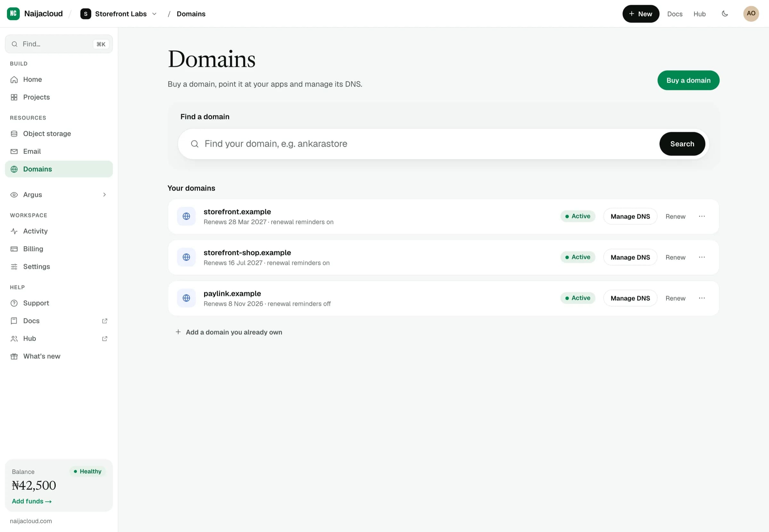Expand the Argus submenu chevron
Viewport: 769px width, 532px height.
(x=104, y=195)
